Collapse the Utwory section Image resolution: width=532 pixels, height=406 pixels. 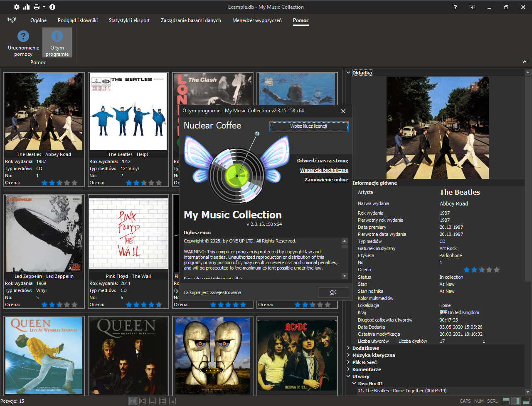pyautogui.click(x=348, y=376)
